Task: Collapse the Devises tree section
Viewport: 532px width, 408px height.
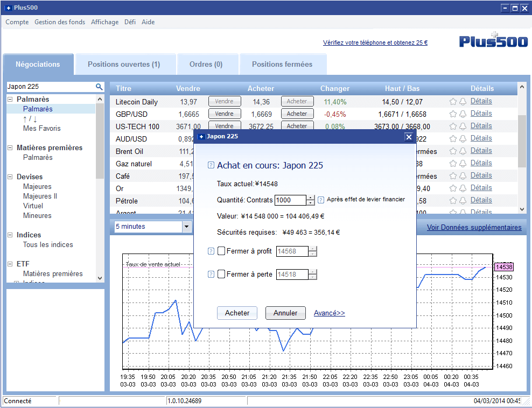Action: 10,177
